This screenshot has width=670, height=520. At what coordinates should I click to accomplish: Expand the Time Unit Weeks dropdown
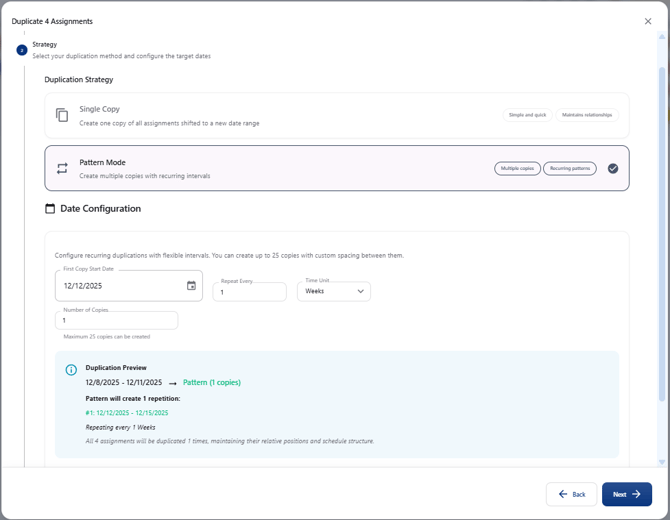(333, 292)
